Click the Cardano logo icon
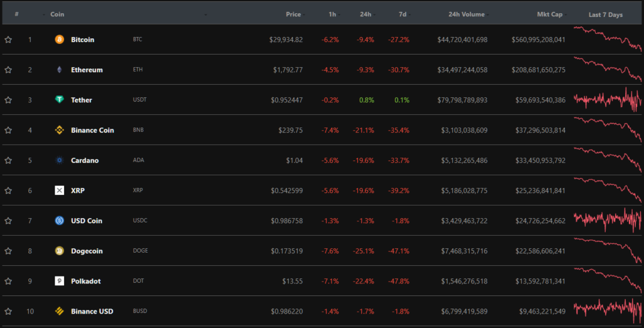644x328 pixels. [x=60, y=160]
